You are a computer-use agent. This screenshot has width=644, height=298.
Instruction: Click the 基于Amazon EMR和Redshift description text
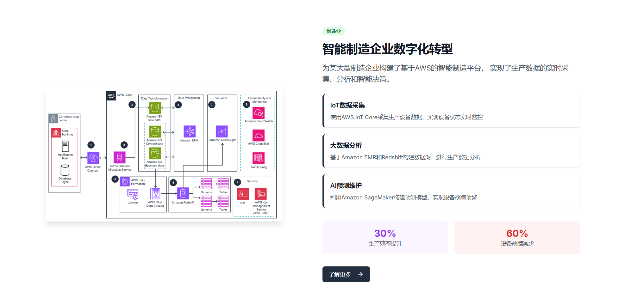[405, 157]
